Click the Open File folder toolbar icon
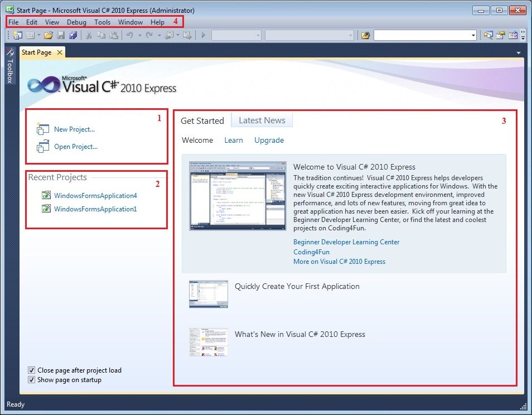 coord(48,36)
